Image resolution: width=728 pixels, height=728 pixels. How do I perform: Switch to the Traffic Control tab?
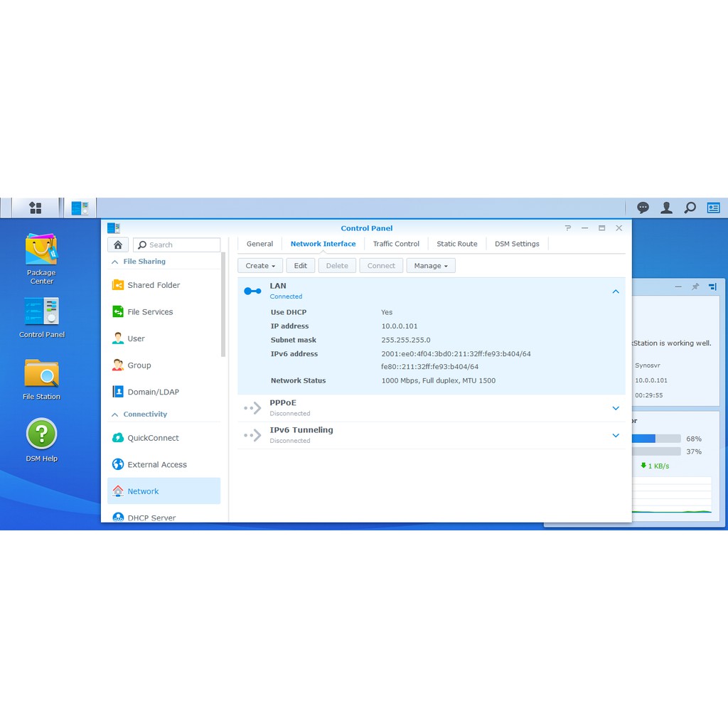point(396,244)
